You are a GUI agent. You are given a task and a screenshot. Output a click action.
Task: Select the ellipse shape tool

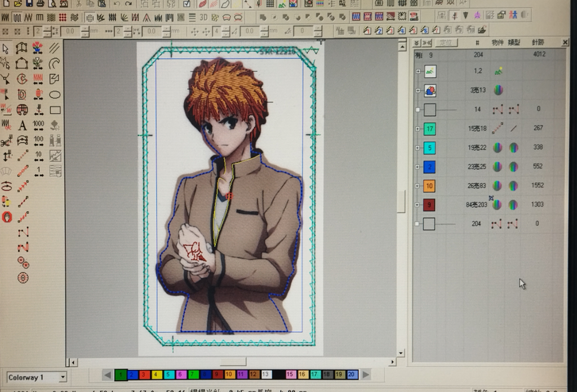point(55,95)
